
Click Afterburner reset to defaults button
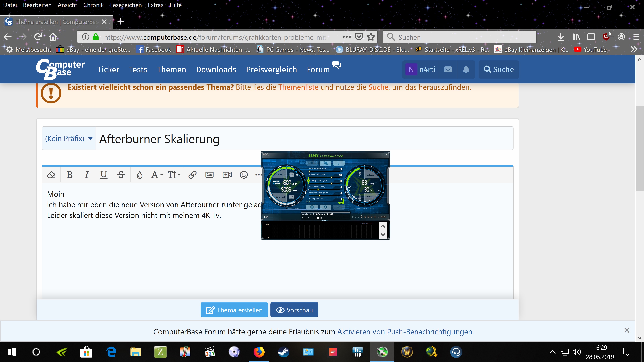325,207
